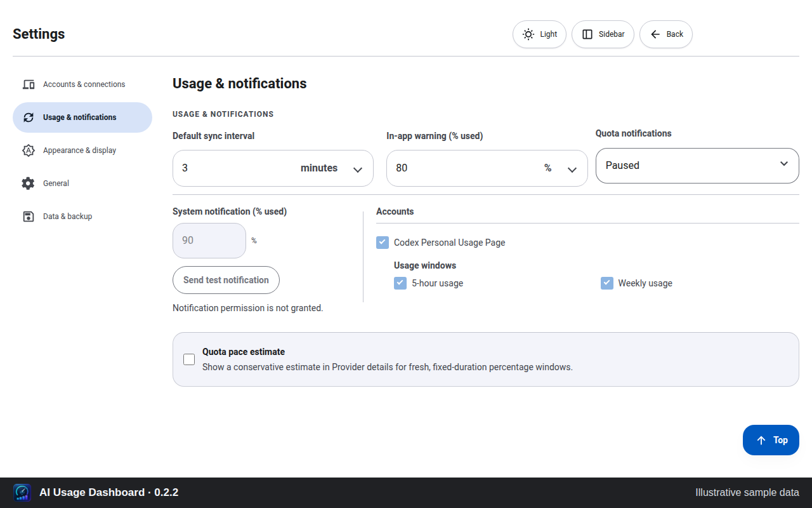
Task: Uncheck the Weekly usage window
Action: click(x=607, y=283)
